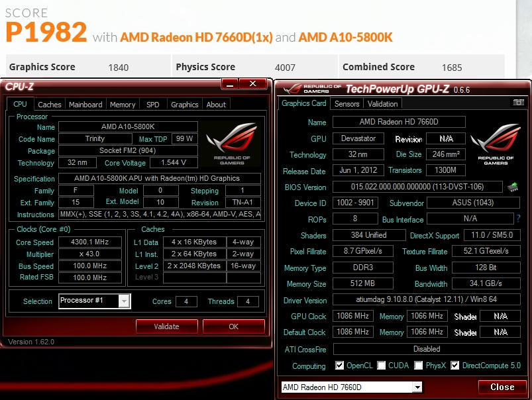Click the ROG logo in CPU-Z

pos(232,144)
